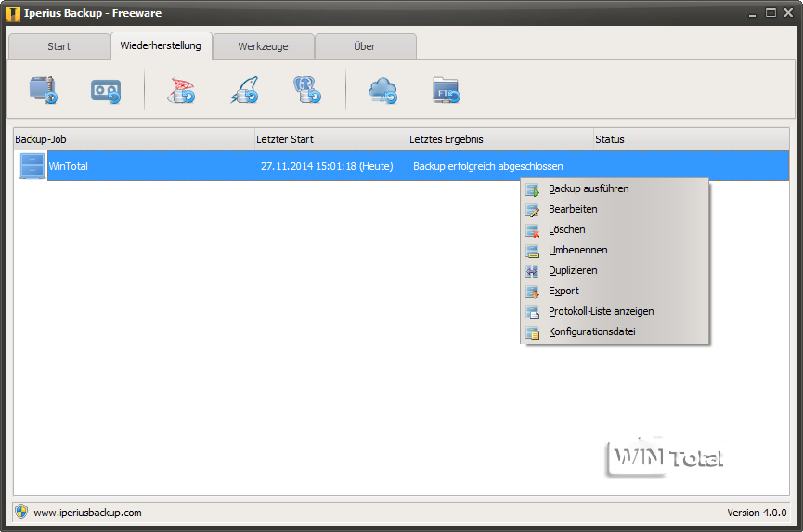This screenshot has height=532, width=803.
Task: Click the Iperius Backup title bar logo
Action: pos(12,13)
